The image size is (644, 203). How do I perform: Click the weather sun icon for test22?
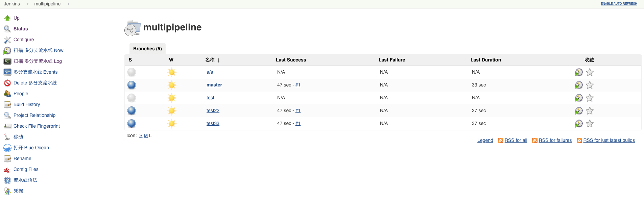172,111
